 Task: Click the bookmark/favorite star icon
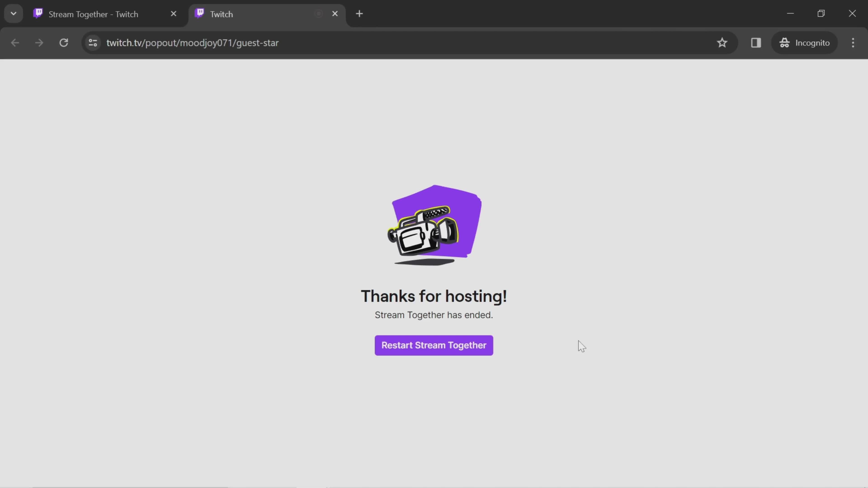(x=722, y=42)
